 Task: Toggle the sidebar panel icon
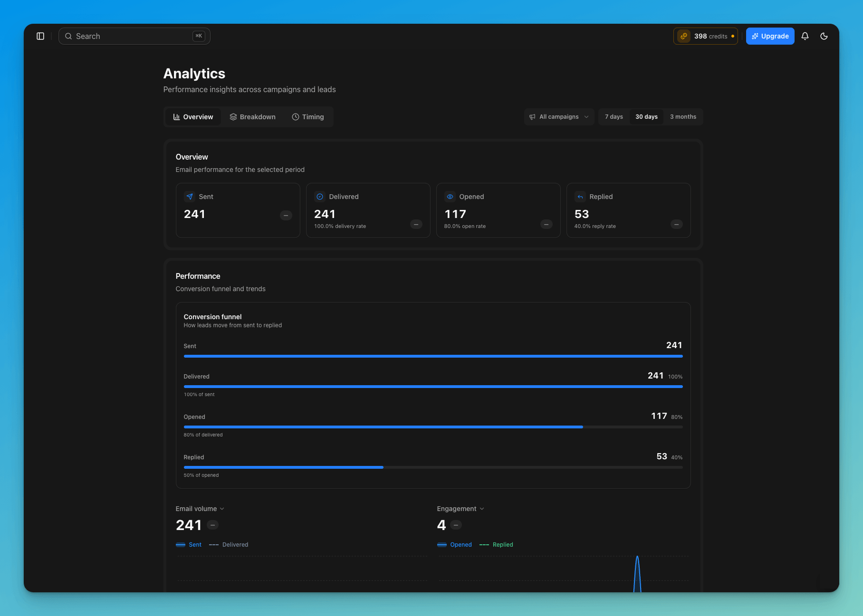click(40, 36)
